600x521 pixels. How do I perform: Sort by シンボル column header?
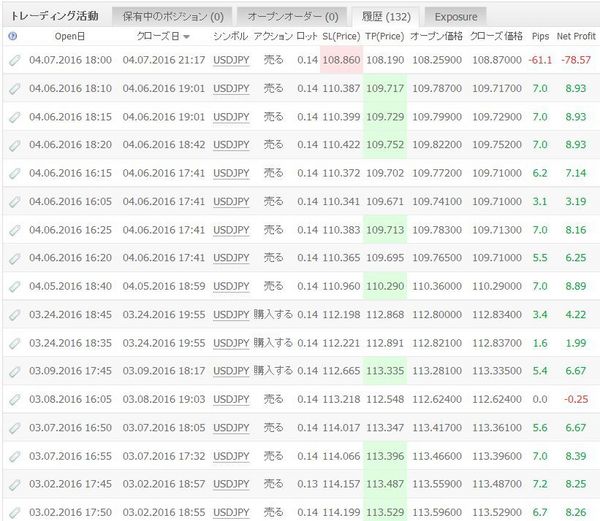(x=231, y=37)
